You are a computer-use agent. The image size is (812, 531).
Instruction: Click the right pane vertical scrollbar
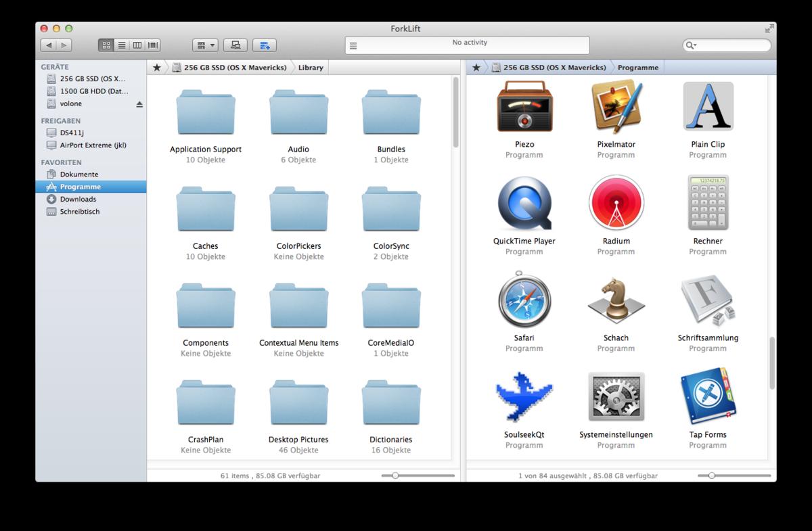tap(772, 363)
